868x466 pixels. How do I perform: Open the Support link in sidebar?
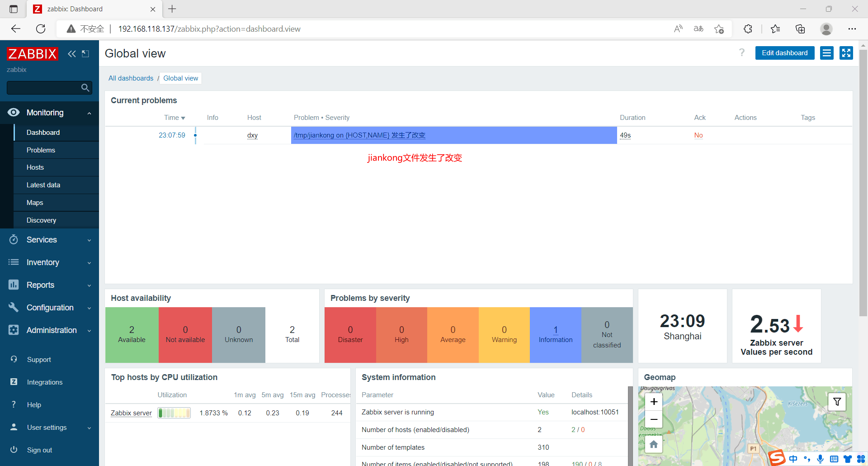pos(39,360)
